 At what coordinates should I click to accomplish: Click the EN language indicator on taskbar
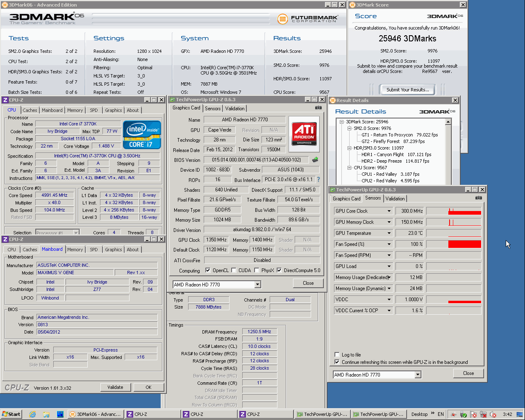click(441, 414)
